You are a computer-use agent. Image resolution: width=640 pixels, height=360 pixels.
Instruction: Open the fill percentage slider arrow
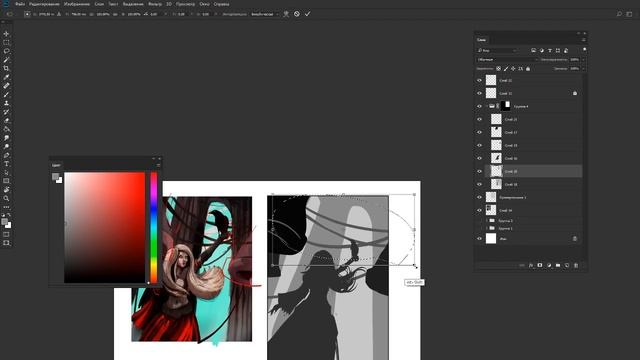(584, 69)
